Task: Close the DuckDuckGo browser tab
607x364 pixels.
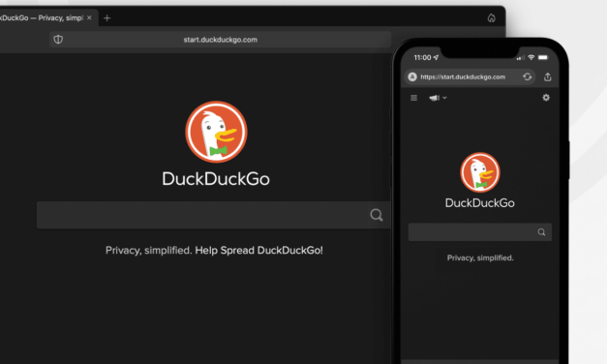Action: 89,17
